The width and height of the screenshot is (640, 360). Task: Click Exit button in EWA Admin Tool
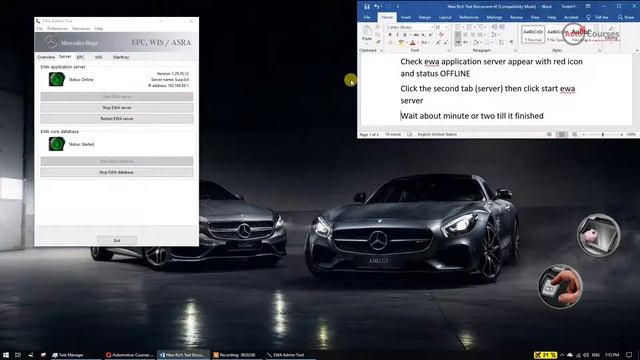pyautogui.click(x=117, y=240)
